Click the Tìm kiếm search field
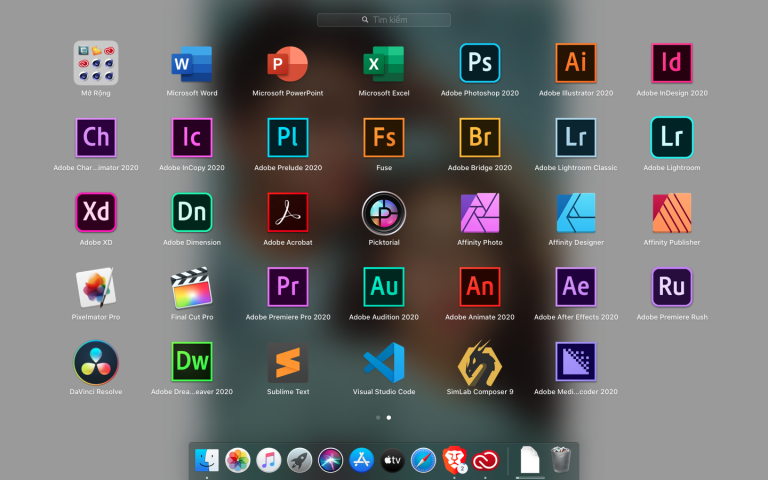Screen dimensions: 768x480 [x=384, y=20]
